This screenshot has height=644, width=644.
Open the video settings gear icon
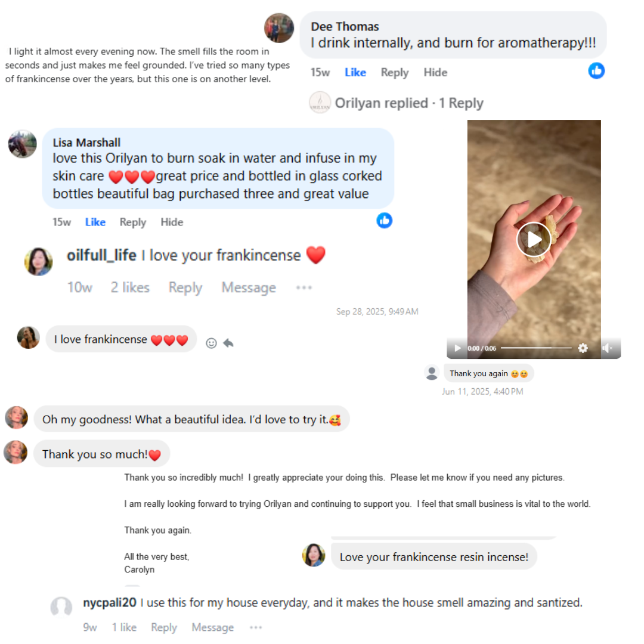coord(583,348)
